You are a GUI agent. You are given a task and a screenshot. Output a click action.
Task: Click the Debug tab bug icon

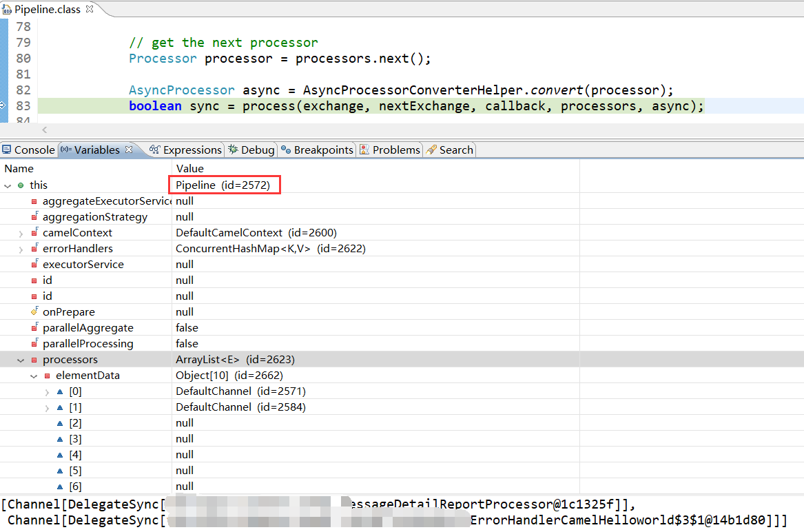coord(234,150)
